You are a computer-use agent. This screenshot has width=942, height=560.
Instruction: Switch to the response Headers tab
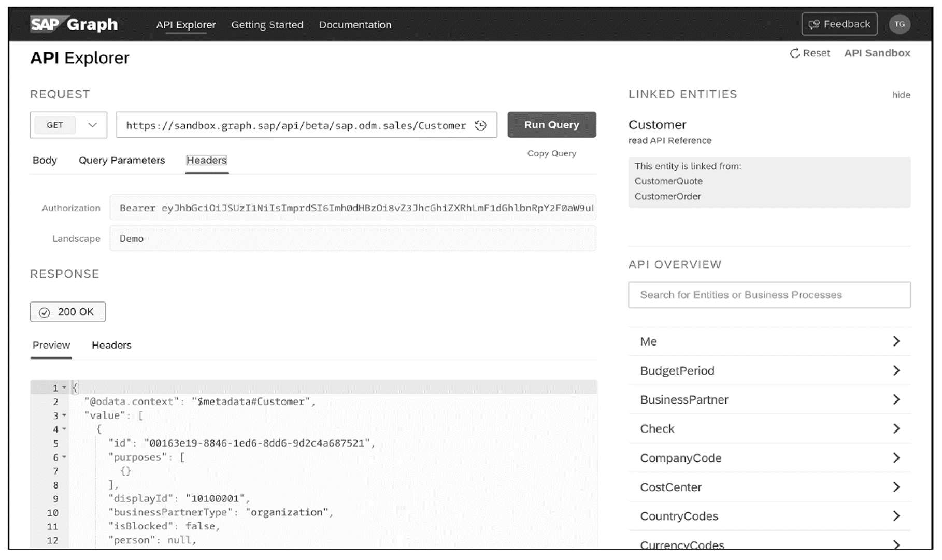(x=111, y=345)
